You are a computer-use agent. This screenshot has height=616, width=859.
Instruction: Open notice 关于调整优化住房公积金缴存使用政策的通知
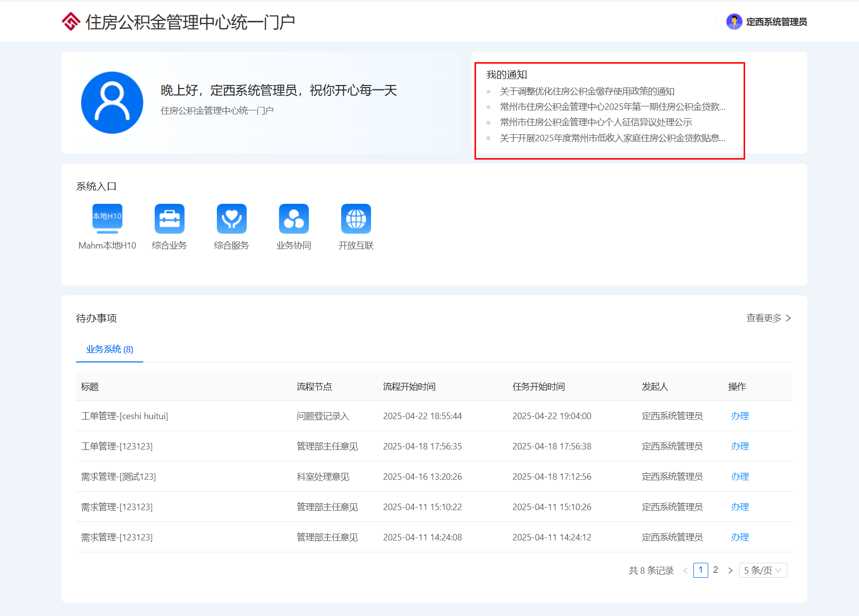tap(587, 91)
